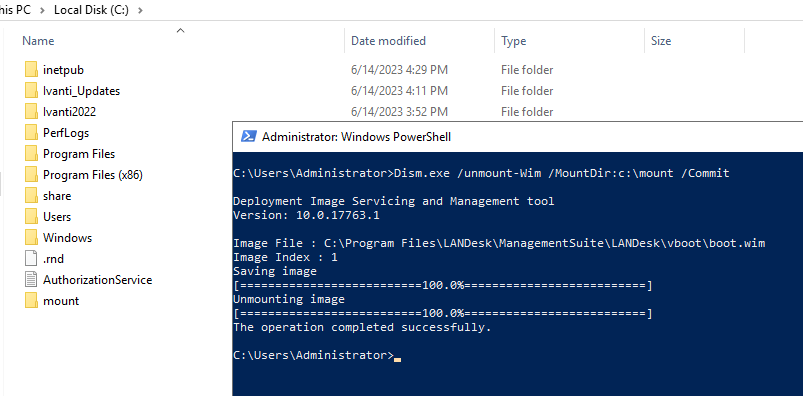
Task: Expand chevron before Local Disk (C:)
Action: pos(43,10)
